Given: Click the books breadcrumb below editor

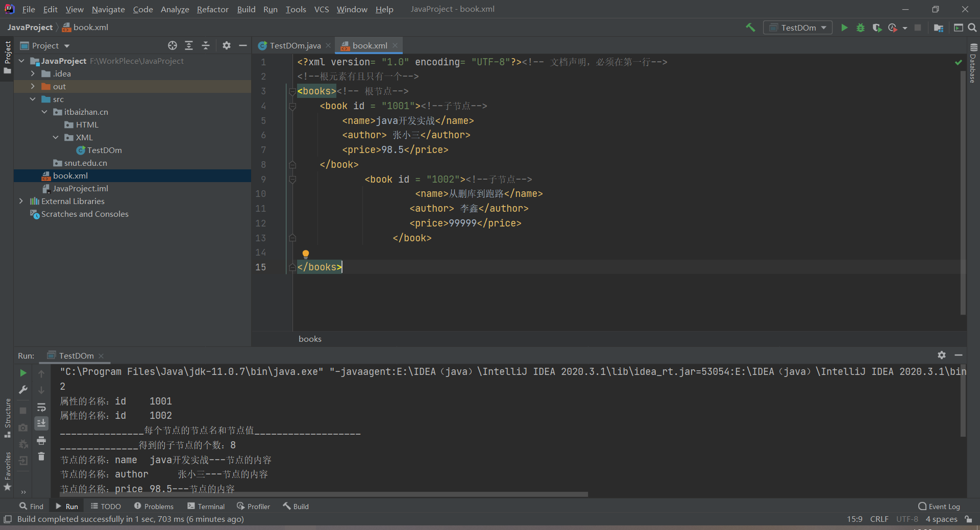Looking at the screenshot, I should pos(310,339).
